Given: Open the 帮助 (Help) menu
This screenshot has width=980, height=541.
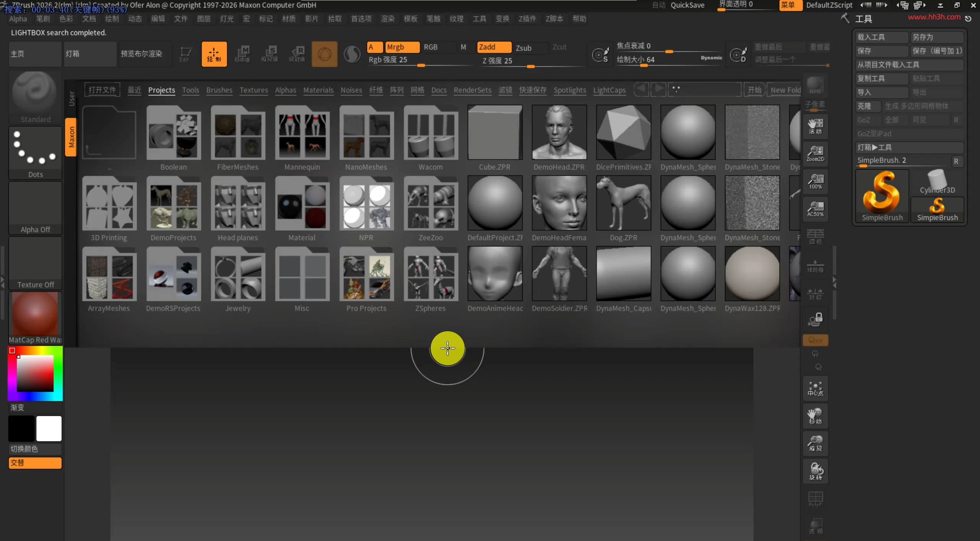Looking at the screenshot, I should tap(579, 19).
